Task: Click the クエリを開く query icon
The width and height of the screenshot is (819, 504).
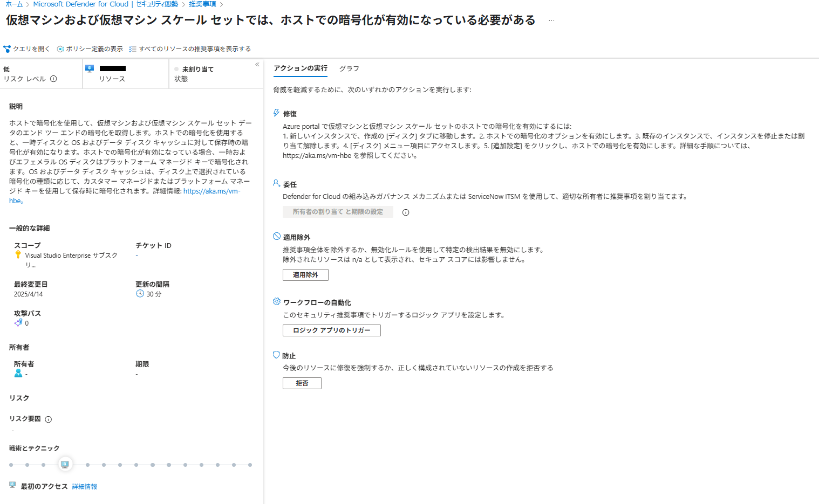Action: pyautogui.click(x=7, y=49)
